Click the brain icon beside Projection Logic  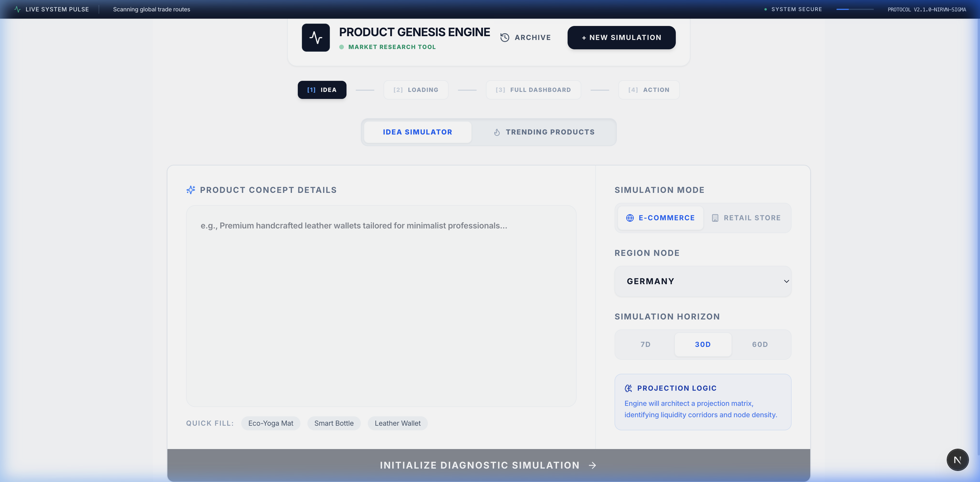[628, 388]
